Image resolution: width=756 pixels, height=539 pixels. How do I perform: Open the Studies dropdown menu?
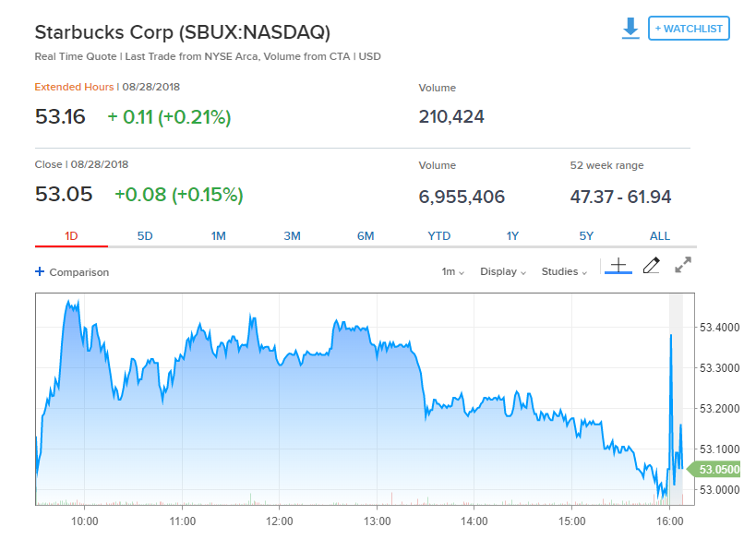[564, 272]
